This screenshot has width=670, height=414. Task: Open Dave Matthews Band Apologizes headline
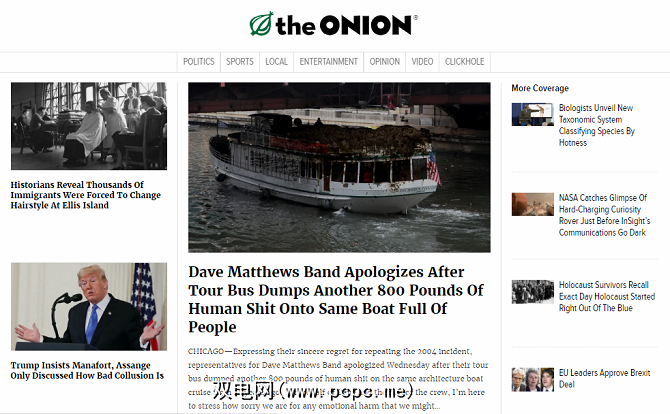[x=336, y=299]
